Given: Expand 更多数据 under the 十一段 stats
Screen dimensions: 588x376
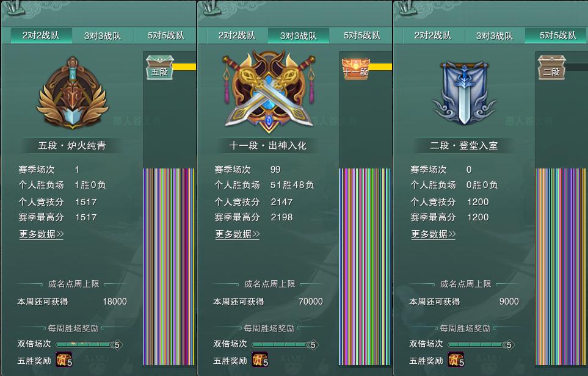Looking at the screenshot, I should (x=238, y=234).
